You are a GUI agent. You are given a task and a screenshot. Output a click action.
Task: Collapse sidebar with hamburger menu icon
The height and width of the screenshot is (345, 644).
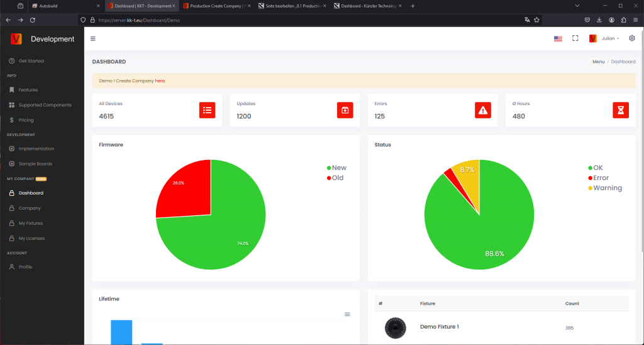point(93,38)
